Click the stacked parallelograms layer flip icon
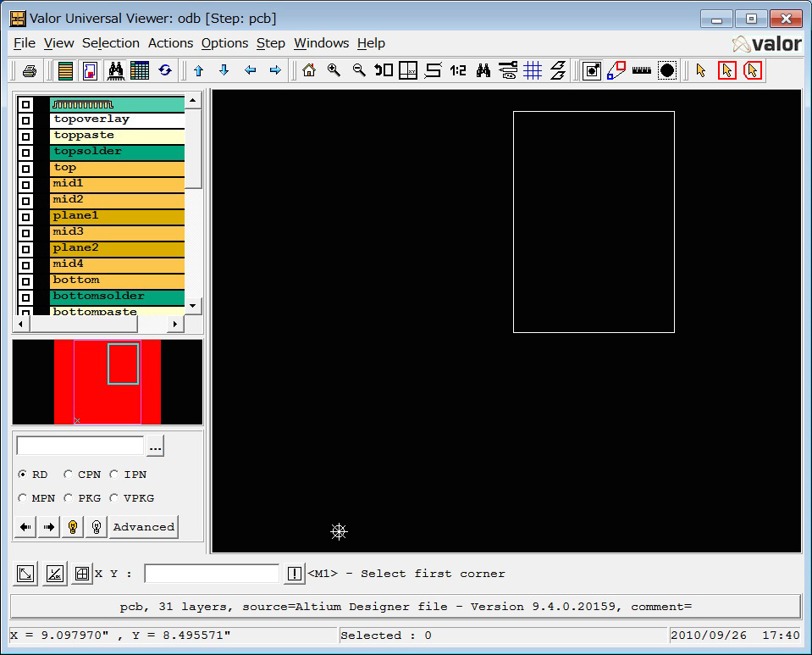This screenshot has width=812, height=655. tap(558, 70)
